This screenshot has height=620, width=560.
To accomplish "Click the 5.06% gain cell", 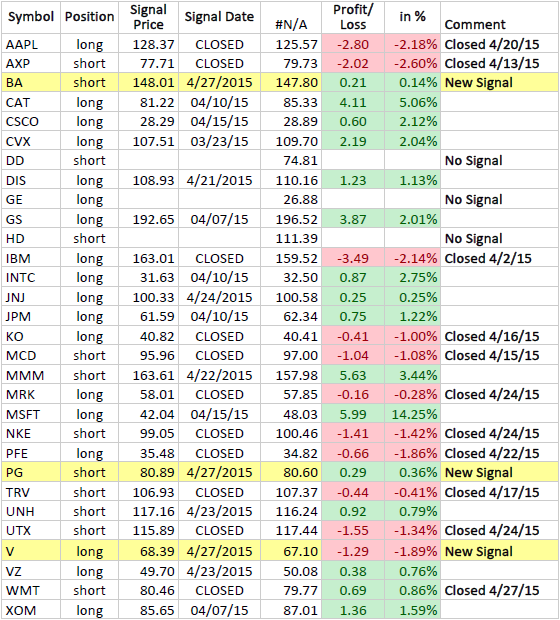I will 412,102.
